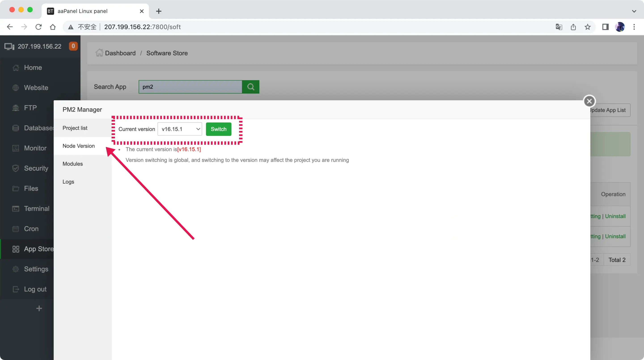Screen dimensions: 644x360
Task: Click the Switch button for Node version
Action: pos(218,129)
